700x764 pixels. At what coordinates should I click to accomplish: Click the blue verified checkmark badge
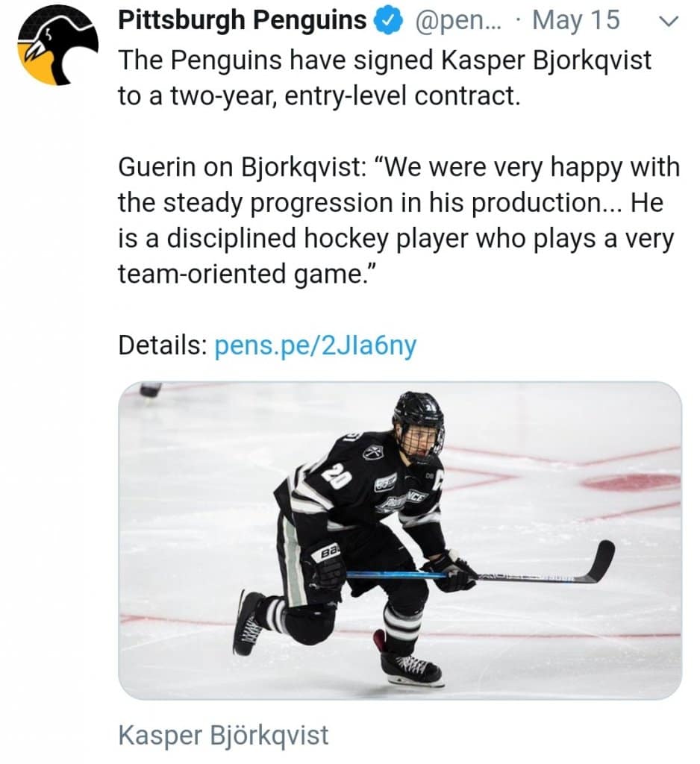pos(388,22)
